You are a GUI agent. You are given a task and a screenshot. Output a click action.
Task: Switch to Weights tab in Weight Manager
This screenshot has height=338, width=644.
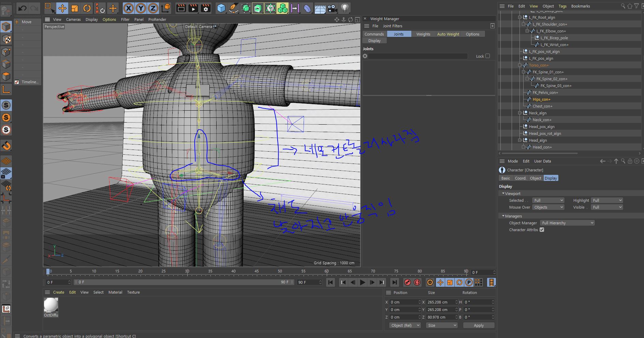tap(423, 34)
